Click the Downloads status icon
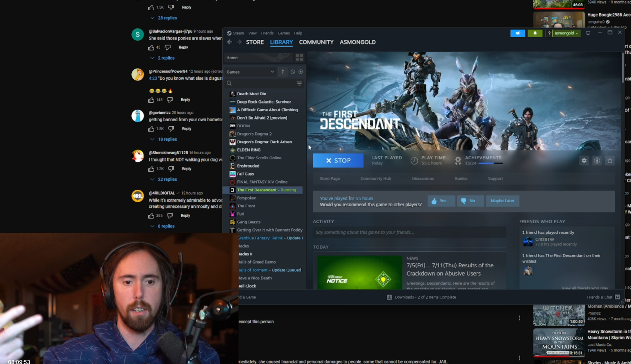 point(389,297)
